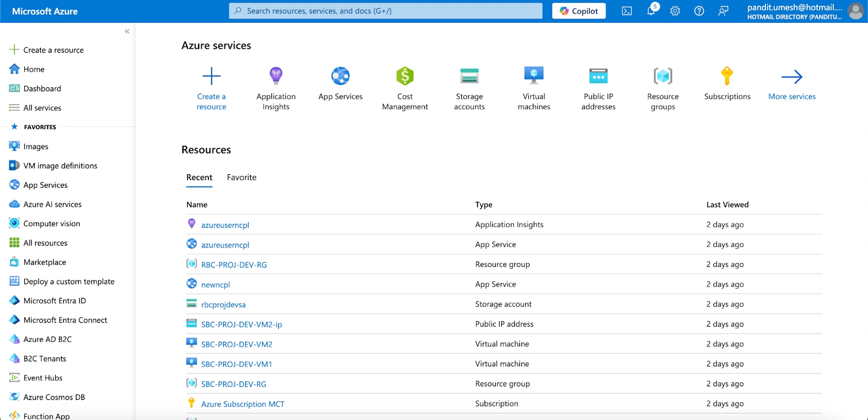Click the Name column header
This screenshot has width=868, height=420.
197,205
